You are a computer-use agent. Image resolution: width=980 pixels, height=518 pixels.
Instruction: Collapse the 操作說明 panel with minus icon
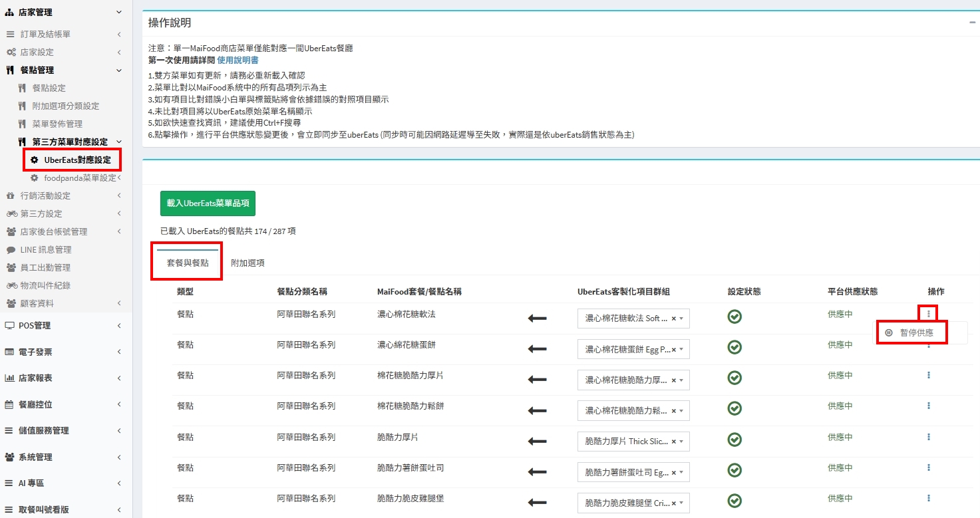click(972, 23)
